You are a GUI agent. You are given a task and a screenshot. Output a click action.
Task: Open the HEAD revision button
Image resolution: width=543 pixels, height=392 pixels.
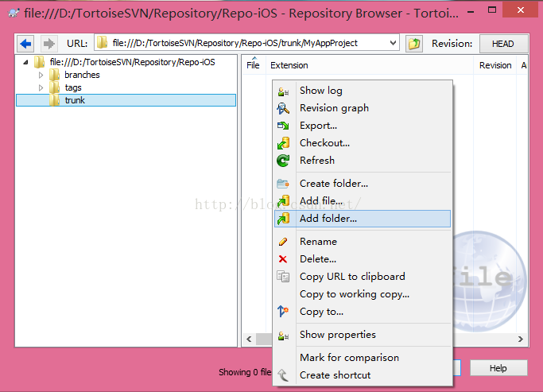click(x=503, y=44)
